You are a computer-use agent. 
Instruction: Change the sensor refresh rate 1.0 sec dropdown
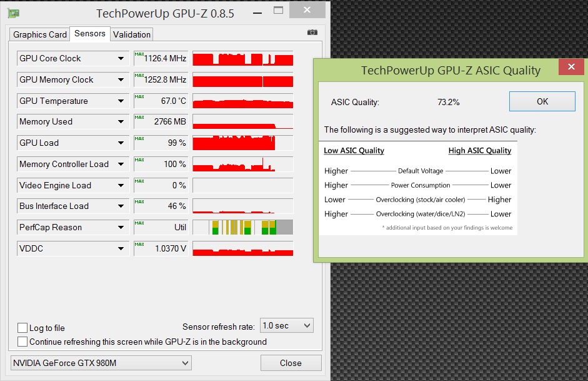286,325
